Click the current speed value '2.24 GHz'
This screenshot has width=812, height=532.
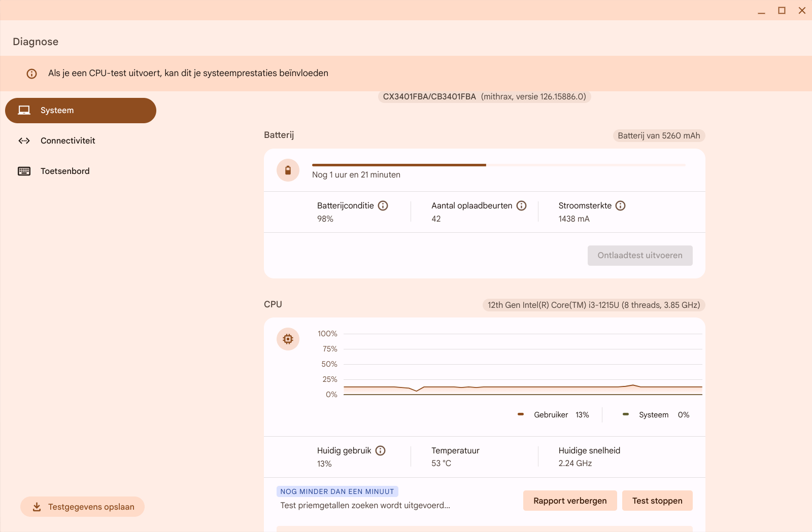pos(575,463)
